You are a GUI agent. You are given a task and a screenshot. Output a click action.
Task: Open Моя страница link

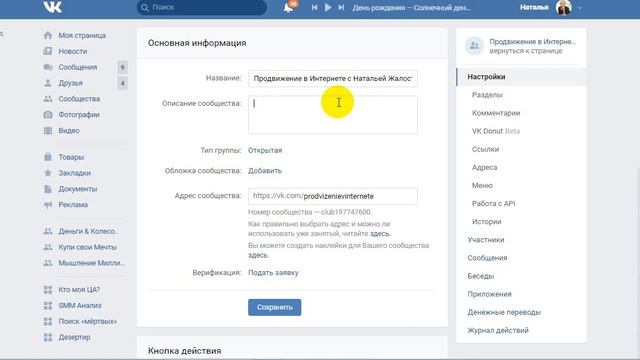pyautogui.click(x=82, y=35)
